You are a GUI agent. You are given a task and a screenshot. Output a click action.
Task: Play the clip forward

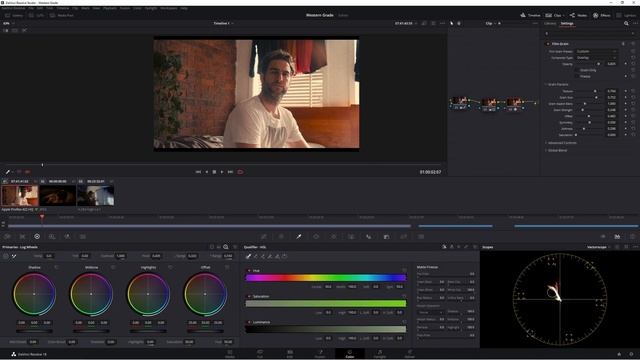click(222, 172)
